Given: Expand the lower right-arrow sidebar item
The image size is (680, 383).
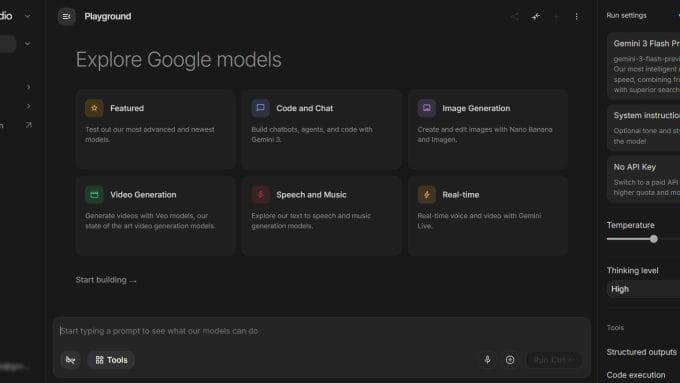Looking at the screenshot, I should [x=28, y=106].
